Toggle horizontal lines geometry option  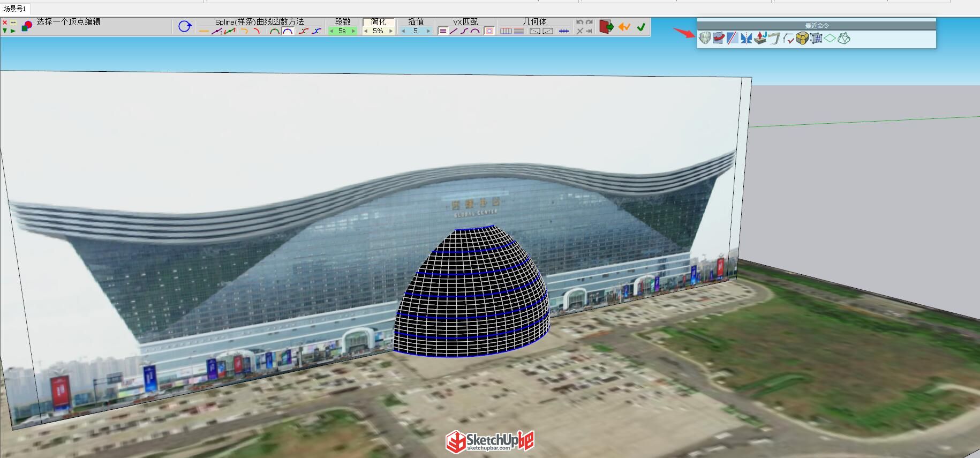point(519,31)
